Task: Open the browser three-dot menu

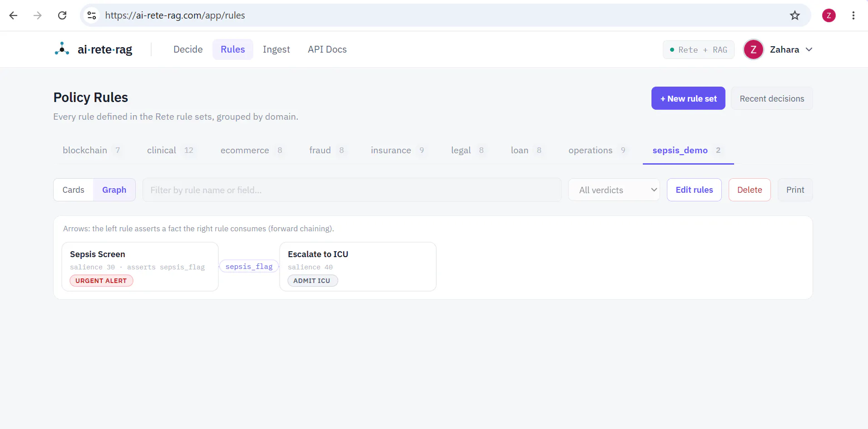Action: (x=853, y=15)
